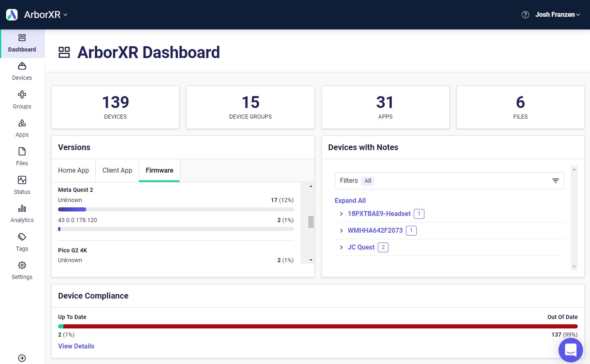590x364 pixels.
Task: Open the Files document icon in the sidebar
Action: click(22, 151)
